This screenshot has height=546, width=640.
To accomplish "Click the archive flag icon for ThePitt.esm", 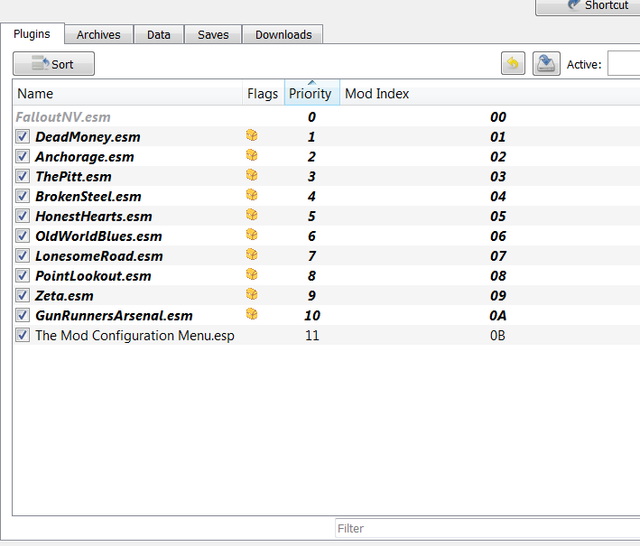I will [252, 175].
